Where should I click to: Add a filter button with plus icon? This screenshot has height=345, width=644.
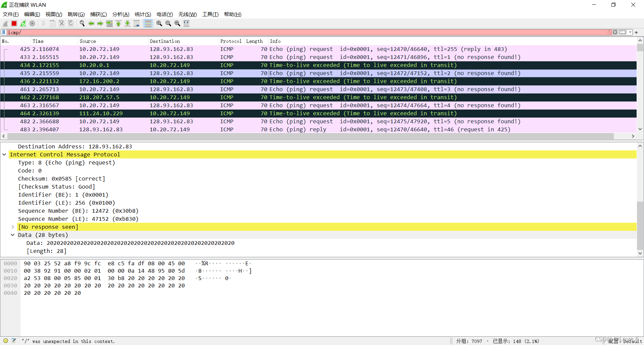pos(636,32)
